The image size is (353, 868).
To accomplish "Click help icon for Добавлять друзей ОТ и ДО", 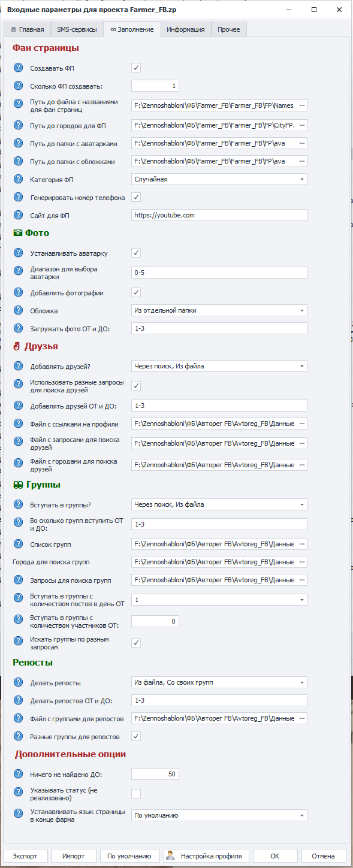I will 19,406.
